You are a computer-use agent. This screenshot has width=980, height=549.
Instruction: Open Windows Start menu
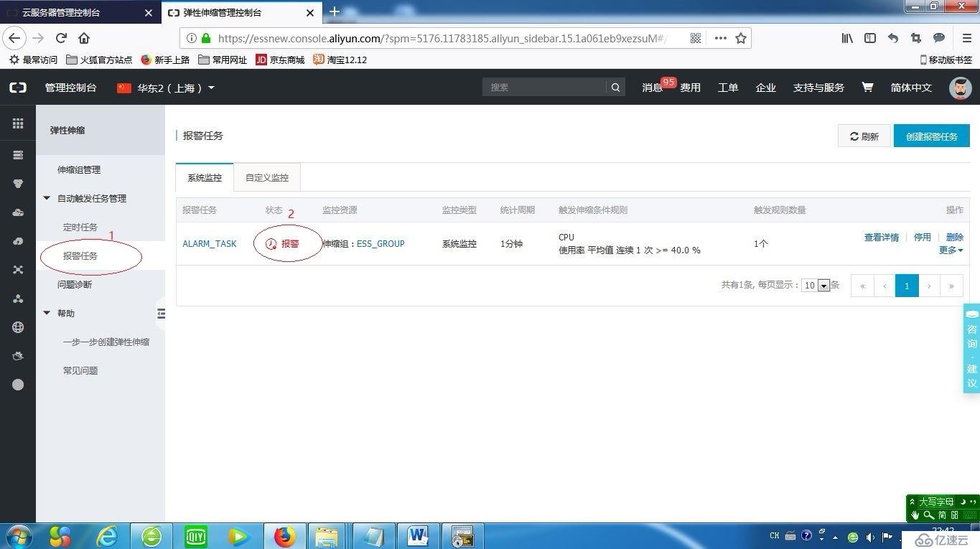coord(19,536)
